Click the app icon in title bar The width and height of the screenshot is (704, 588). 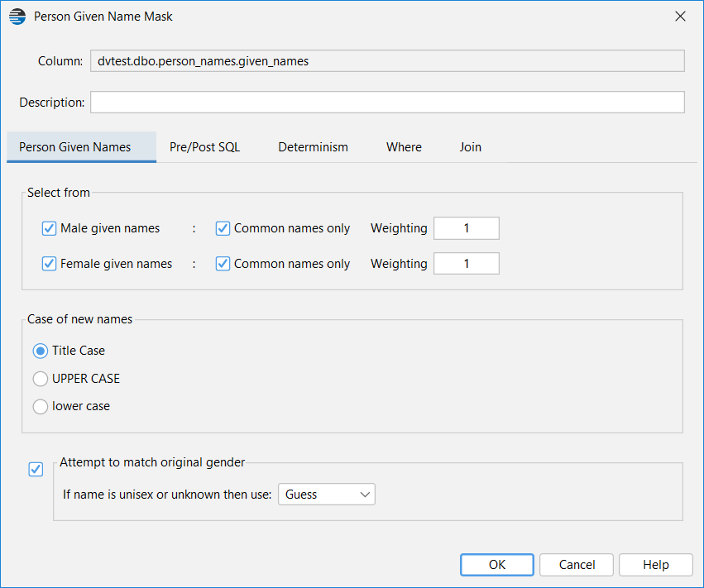pyautogui.click(x=17, y=17)
